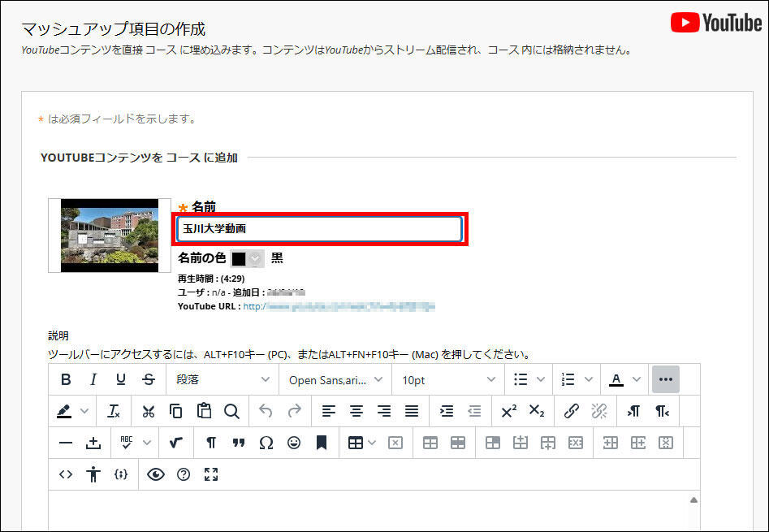Viewport: 769px width, 532px height.
Task: Increase indent
Action: (447, 411)
